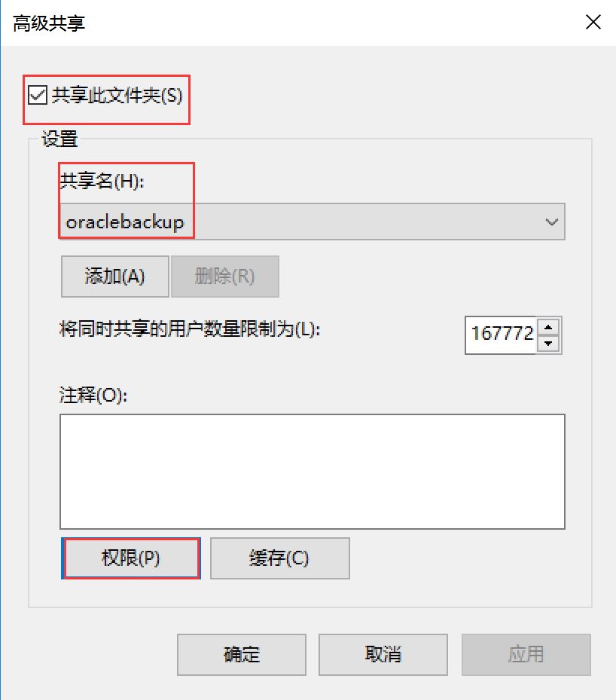Click inside the 注释 comment text box
Screen dimensions: 616x700
[312, 471]
